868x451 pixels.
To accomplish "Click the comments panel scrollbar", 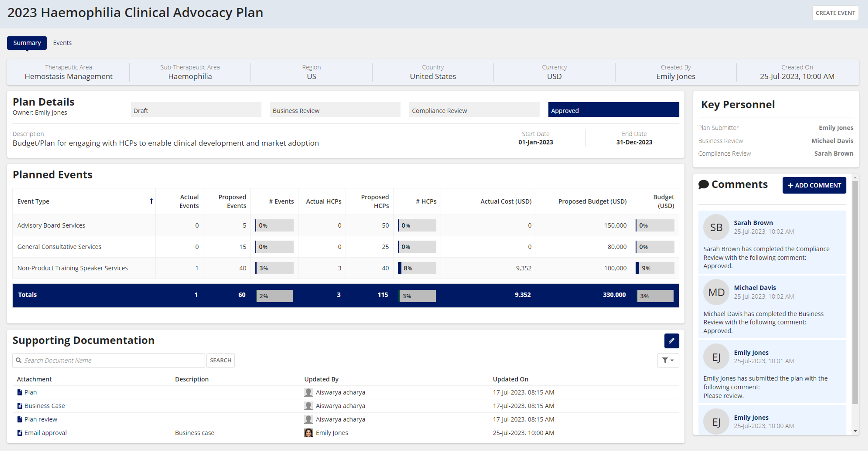I will pyautogui.click(x=855, y=292).
